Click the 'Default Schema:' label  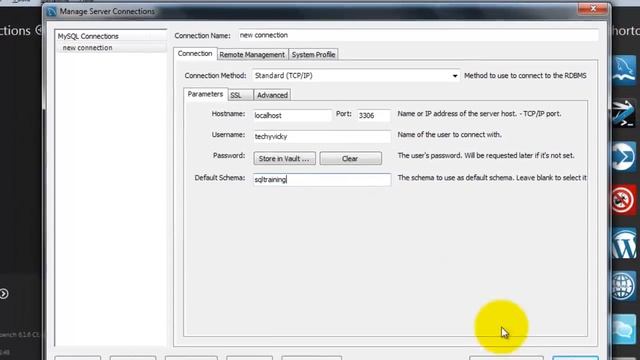[x=220, y=178]
